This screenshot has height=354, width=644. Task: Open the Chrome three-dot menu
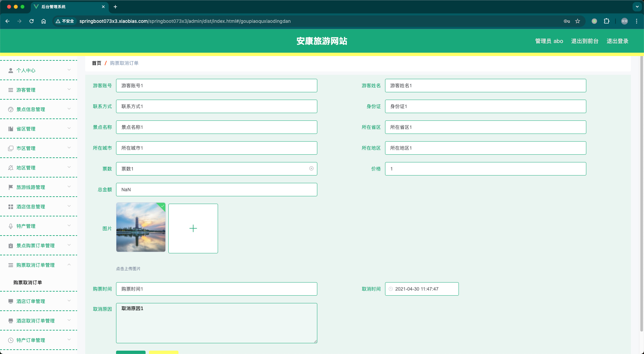[637, 21]
